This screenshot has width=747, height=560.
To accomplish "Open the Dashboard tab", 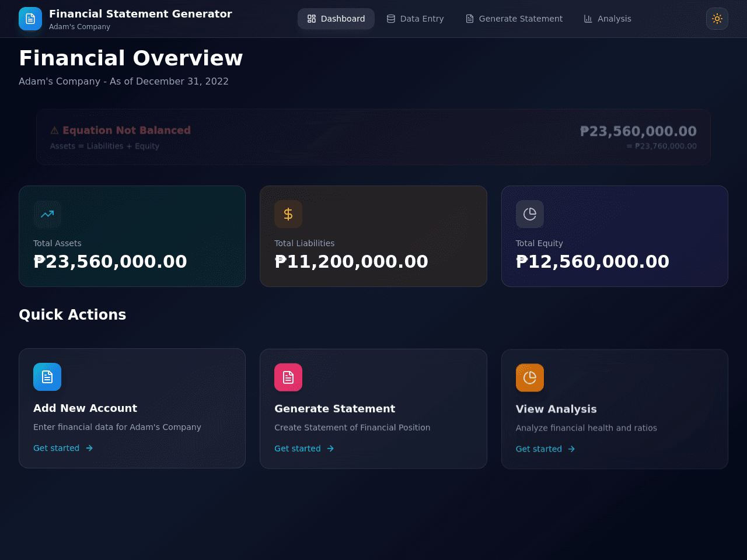I will pyautogui.click(x=336, y=19).
